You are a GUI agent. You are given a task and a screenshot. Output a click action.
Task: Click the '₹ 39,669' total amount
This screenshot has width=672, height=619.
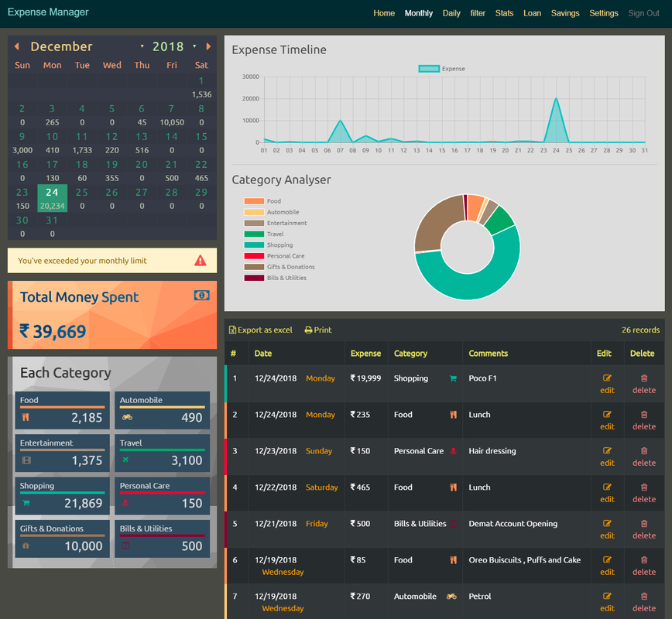pyautogui.click(x=53, y=332)
